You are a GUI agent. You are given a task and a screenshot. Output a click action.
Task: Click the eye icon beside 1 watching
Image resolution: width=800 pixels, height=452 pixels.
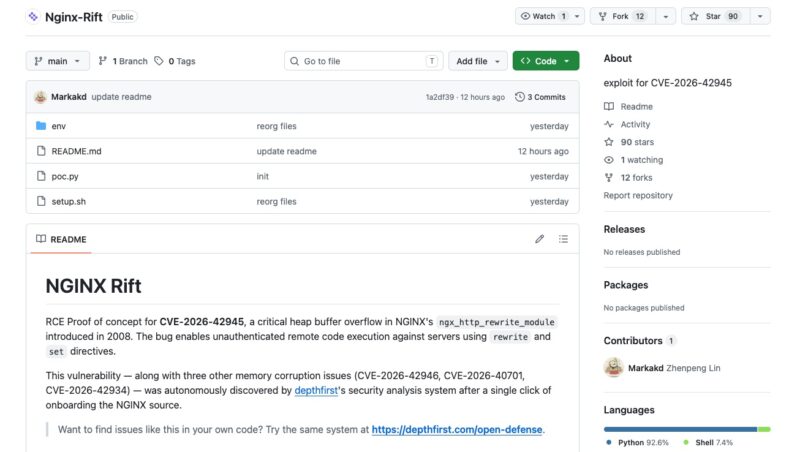(x=609, y=160)
